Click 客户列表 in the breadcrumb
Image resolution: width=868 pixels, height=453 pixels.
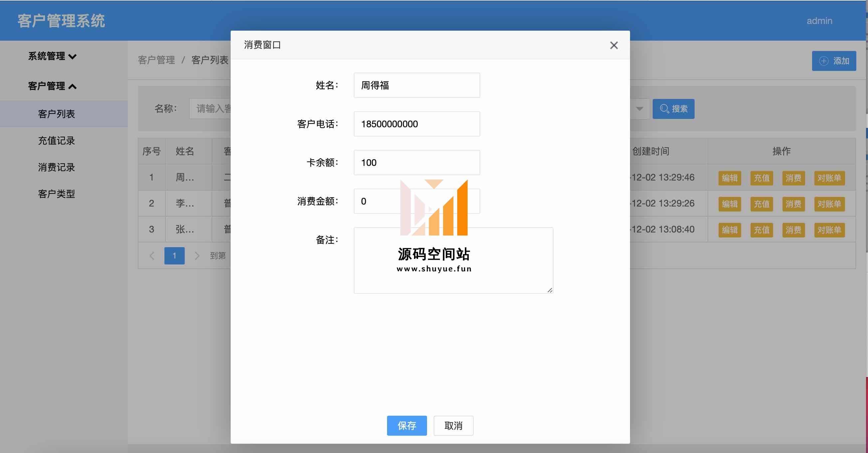coord(210,60)
